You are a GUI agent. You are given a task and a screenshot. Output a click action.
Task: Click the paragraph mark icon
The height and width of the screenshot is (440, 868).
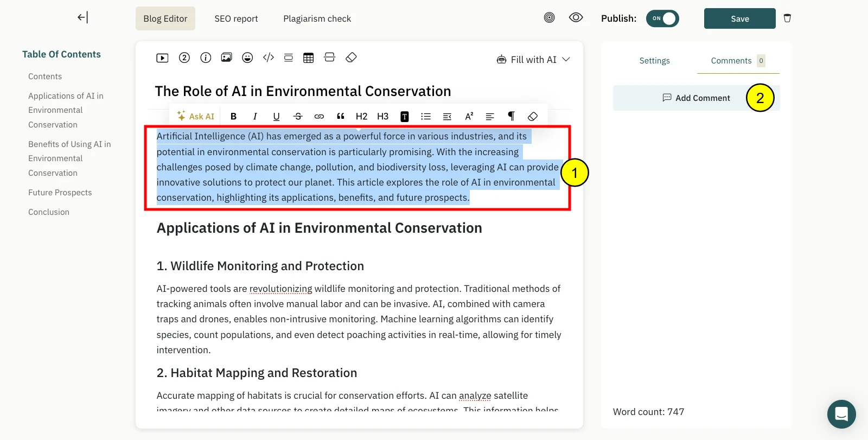[511, 116]
